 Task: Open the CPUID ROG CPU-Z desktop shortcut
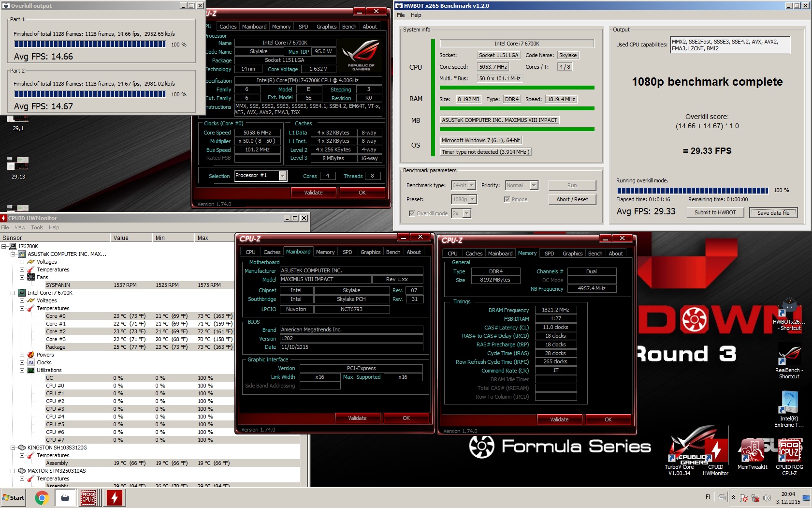pyautogui.click(x=789, y=457)
